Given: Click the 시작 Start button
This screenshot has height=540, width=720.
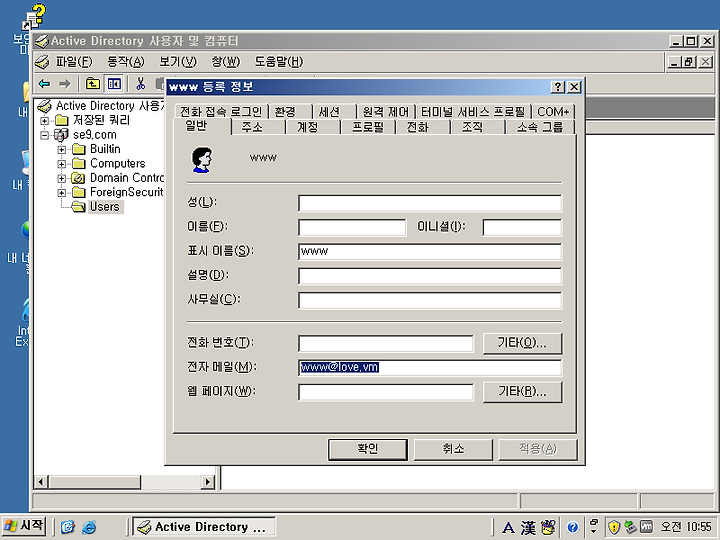Looking at the screenshot, I should 24,526.
